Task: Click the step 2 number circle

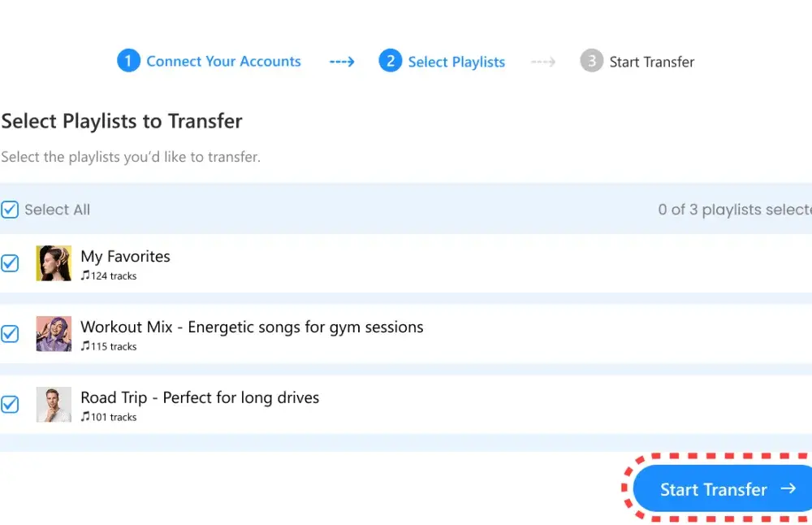Action: (391, 61)
